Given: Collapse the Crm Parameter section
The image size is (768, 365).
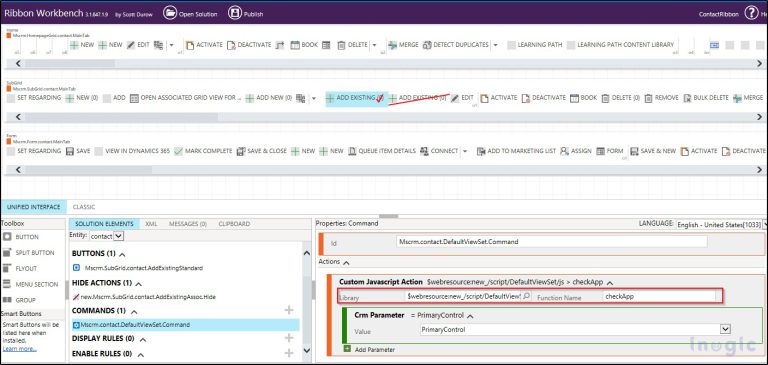Looking at the screenshot, I should tap(470, 316).
